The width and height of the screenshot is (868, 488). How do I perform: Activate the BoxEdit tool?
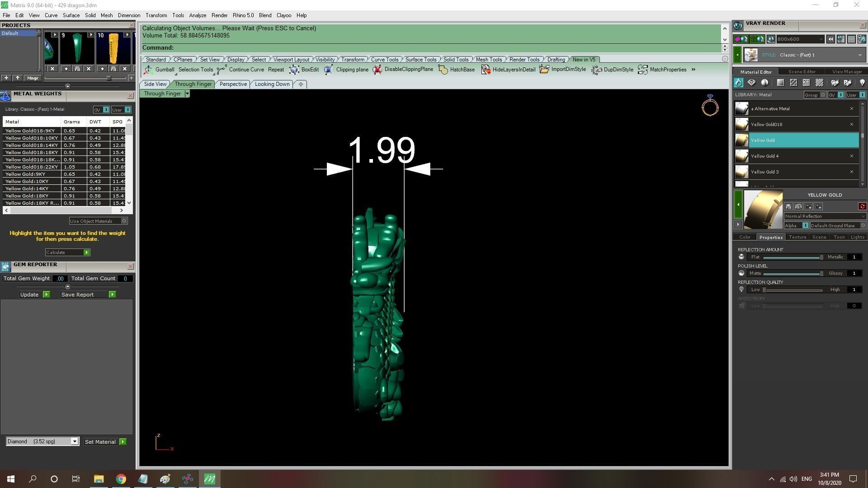coord(294,70)
